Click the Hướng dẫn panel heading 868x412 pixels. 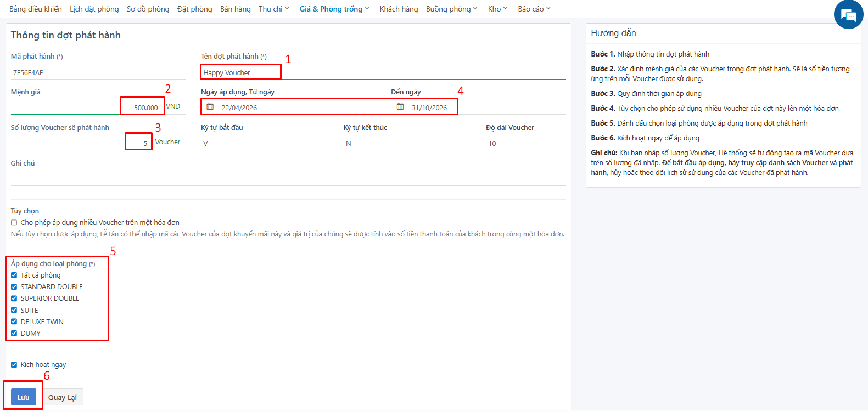613,33
